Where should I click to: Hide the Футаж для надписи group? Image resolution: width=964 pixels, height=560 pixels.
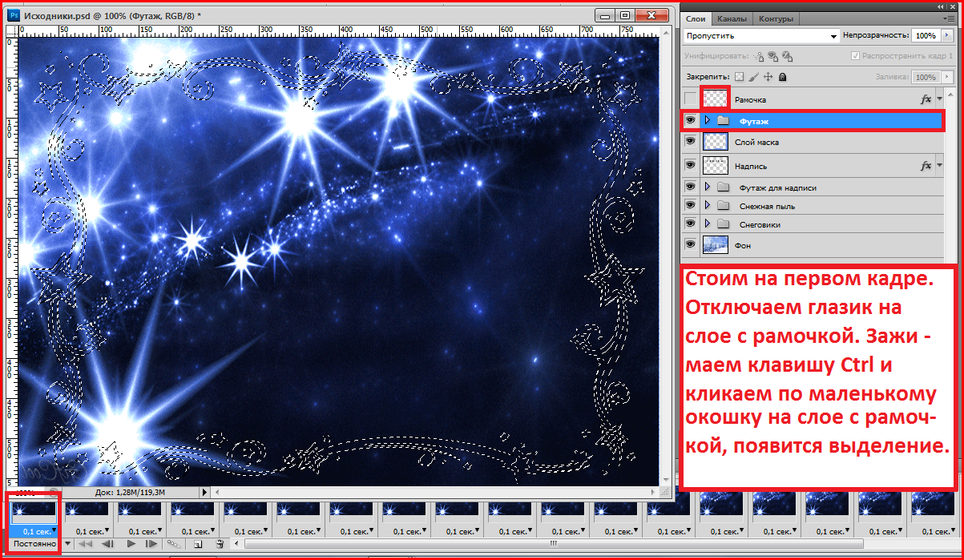(690, 187)
